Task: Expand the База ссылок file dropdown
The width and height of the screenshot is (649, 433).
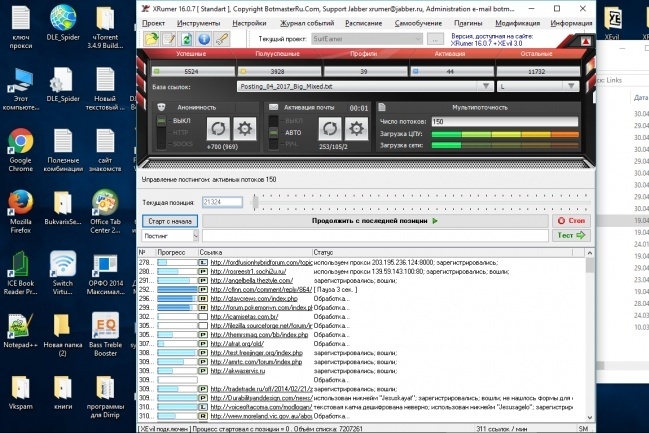Action: point(486,87)
